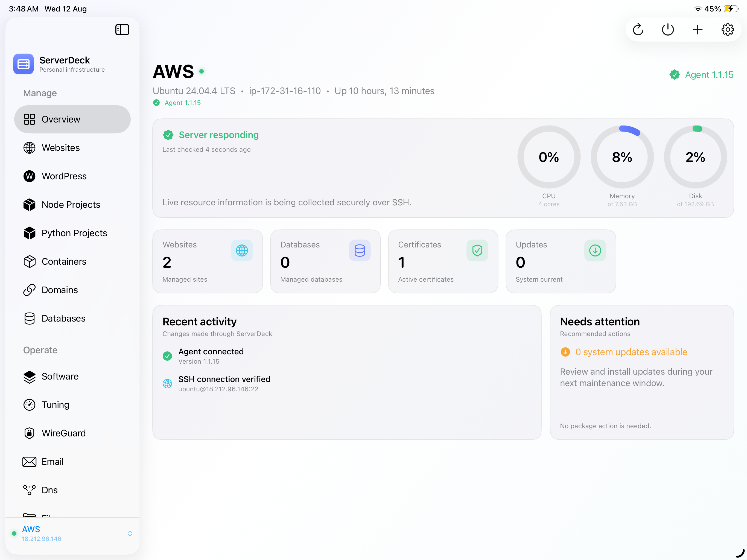This screenshot has width=747, height=560.
Task: Open Email section
Action: point(72,461)
